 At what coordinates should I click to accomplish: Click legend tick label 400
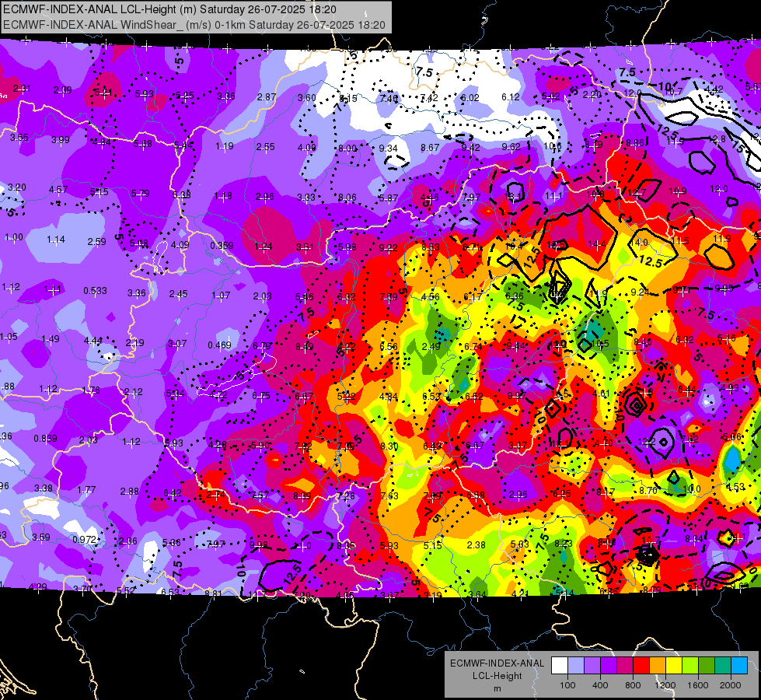600,685
